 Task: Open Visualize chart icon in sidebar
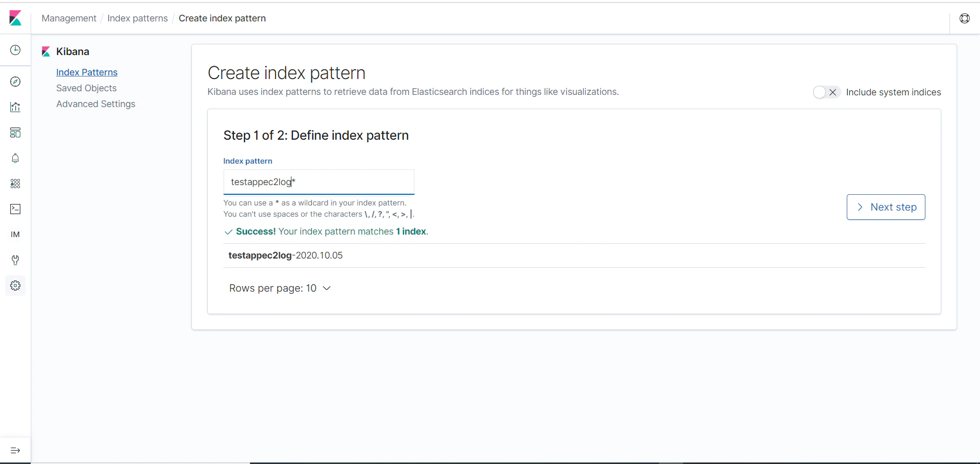click(x=15, y=107)
